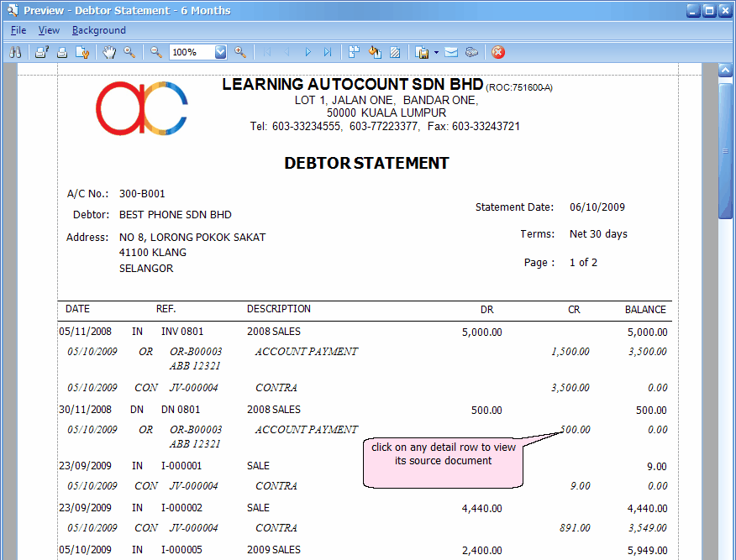Open the File menu
The height and width of the screenshot is (560, 736).
(x=18, y=30)
